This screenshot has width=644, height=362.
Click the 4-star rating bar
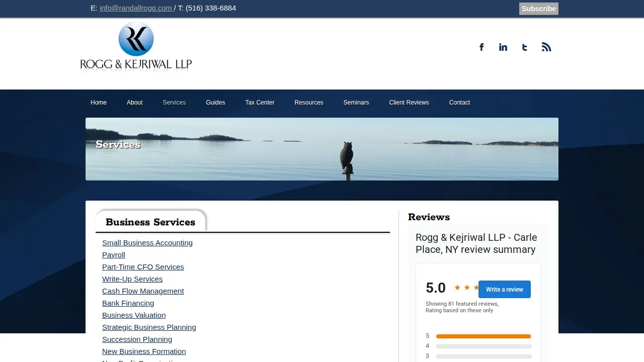pyautogui.click(x=484, y=346)
